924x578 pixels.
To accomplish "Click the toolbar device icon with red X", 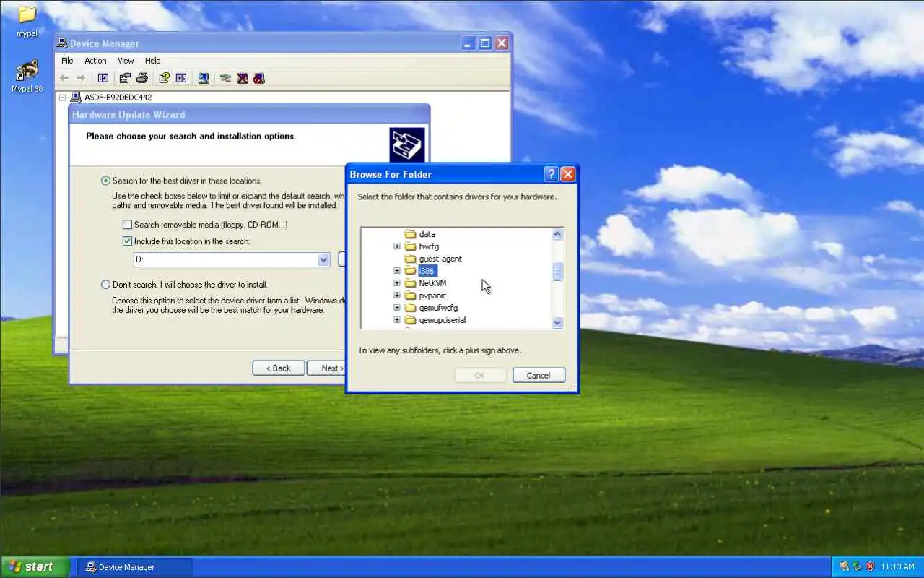I will (x=243, y=78).
